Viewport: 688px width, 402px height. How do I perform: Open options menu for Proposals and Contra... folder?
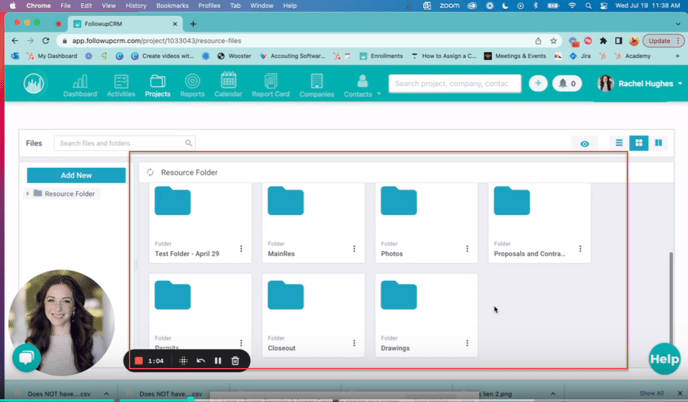pyautogui.click(x=580, y=249)
